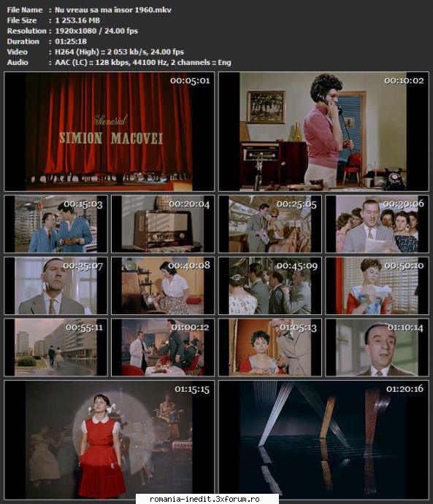Screen dimensions: 433x504
Task: Click the thumbnail stamped 01:05:13
Action: point(270,347)
